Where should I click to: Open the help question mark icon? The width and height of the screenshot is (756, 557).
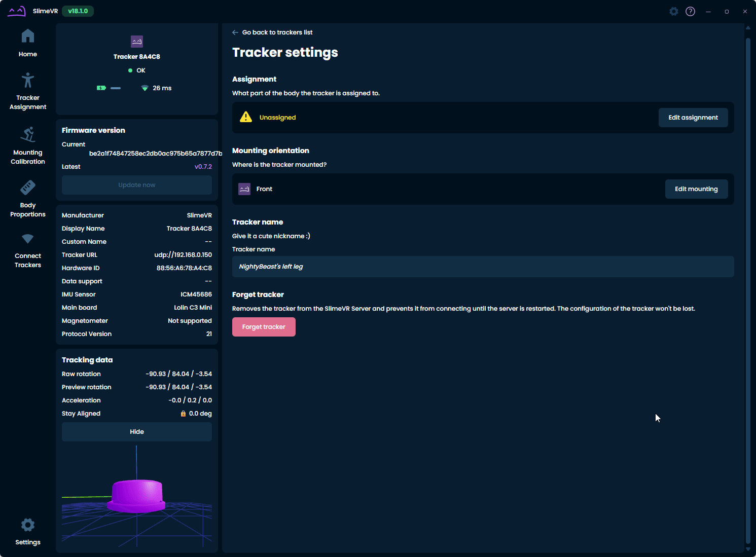(x=690, y=11)
